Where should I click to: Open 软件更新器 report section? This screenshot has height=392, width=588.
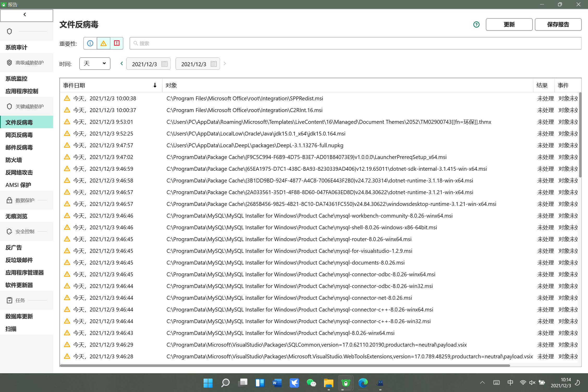coord(27,285)
